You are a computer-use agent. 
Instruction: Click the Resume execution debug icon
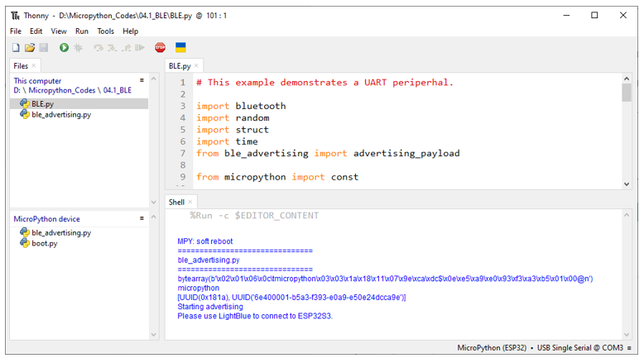tap(140, 48)
